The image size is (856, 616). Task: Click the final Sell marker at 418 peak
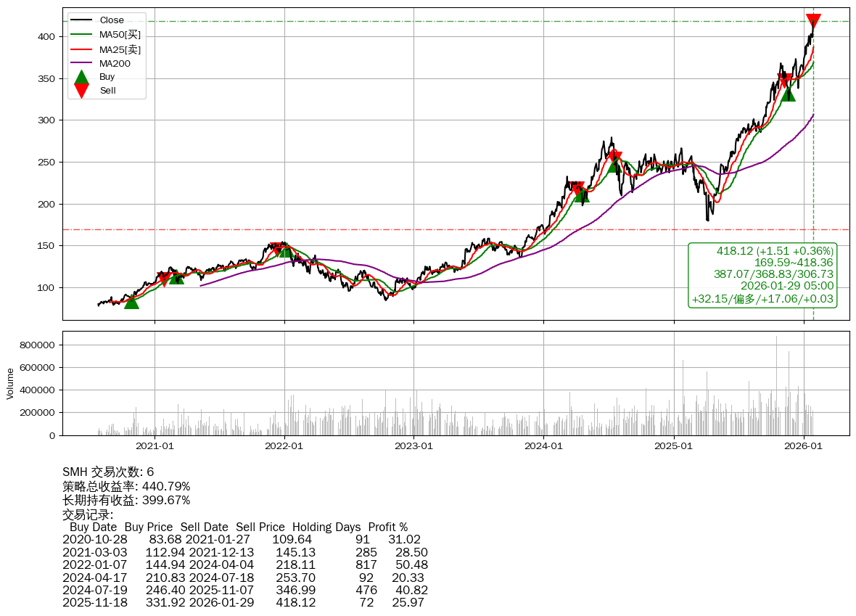813,21
